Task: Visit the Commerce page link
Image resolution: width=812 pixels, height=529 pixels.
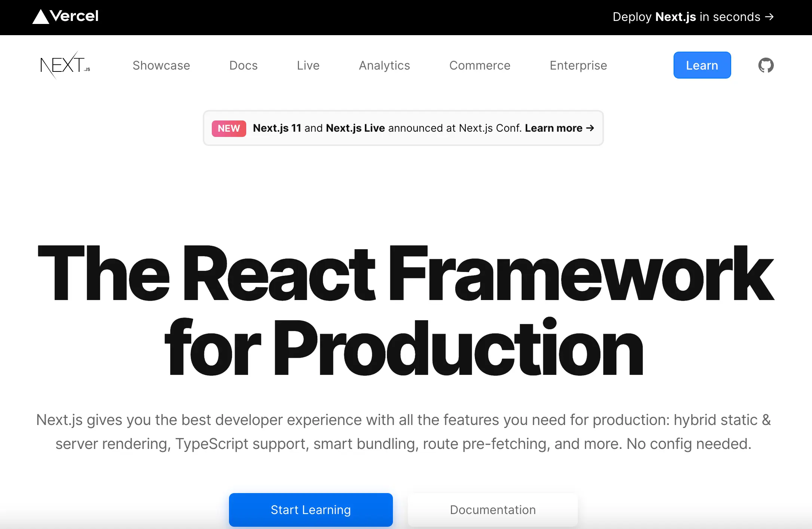Action: pos(480,65)
